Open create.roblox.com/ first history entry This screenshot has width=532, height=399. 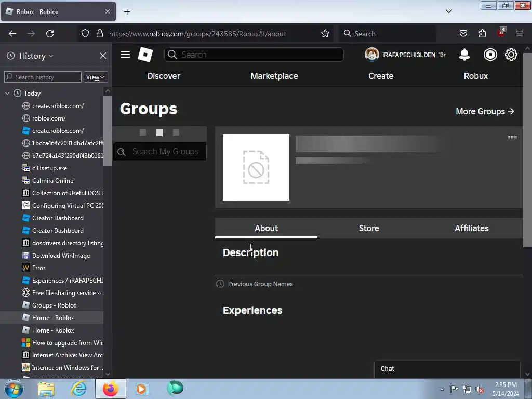pos(58,106)
